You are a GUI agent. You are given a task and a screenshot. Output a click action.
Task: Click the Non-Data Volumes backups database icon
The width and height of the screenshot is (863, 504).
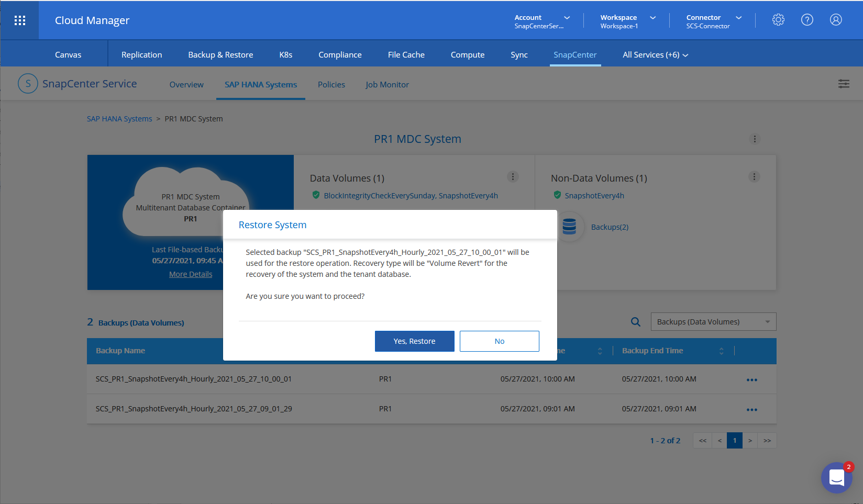[569, 227]
